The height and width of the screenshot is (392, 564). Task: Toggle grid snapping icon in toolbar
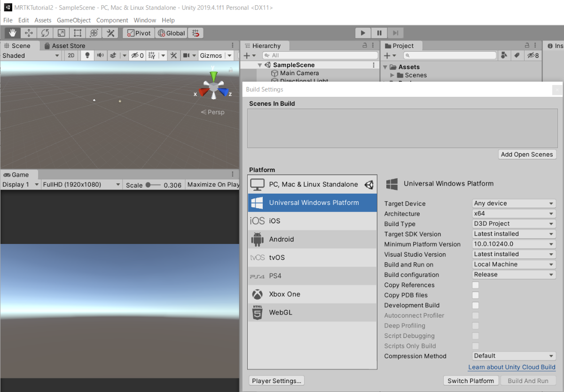tap(196, 33)
